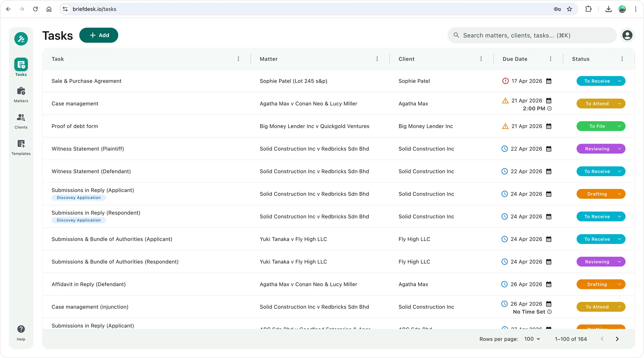The width and height of the screenshot is (644, 358).
Task: Click the browser home button
Action: 49,9
